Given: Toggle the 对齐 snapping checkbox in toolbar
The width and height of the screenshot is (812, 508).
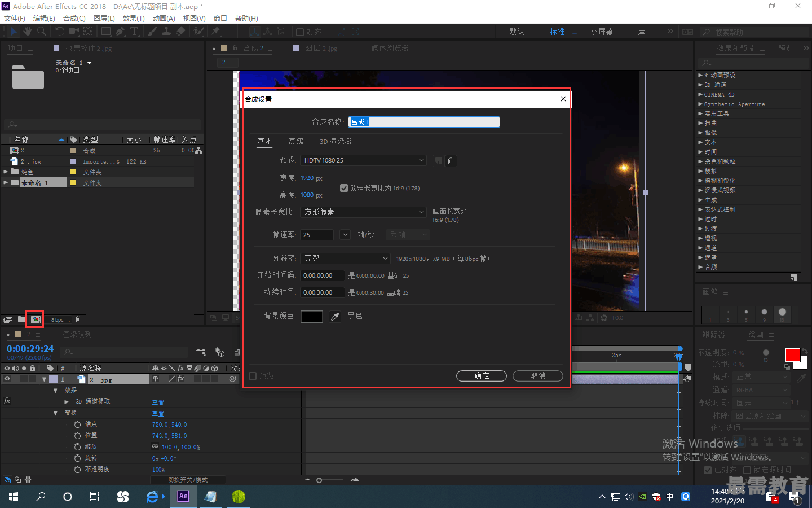Looking at the screenshot, I should click(300, 32).
